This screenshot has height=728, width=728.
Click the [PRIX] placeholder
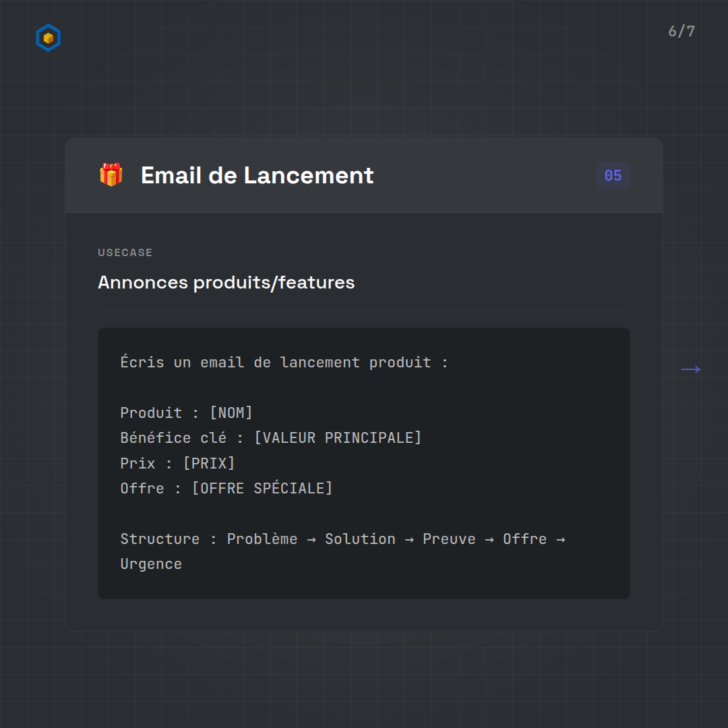click(x=209, y=463)
